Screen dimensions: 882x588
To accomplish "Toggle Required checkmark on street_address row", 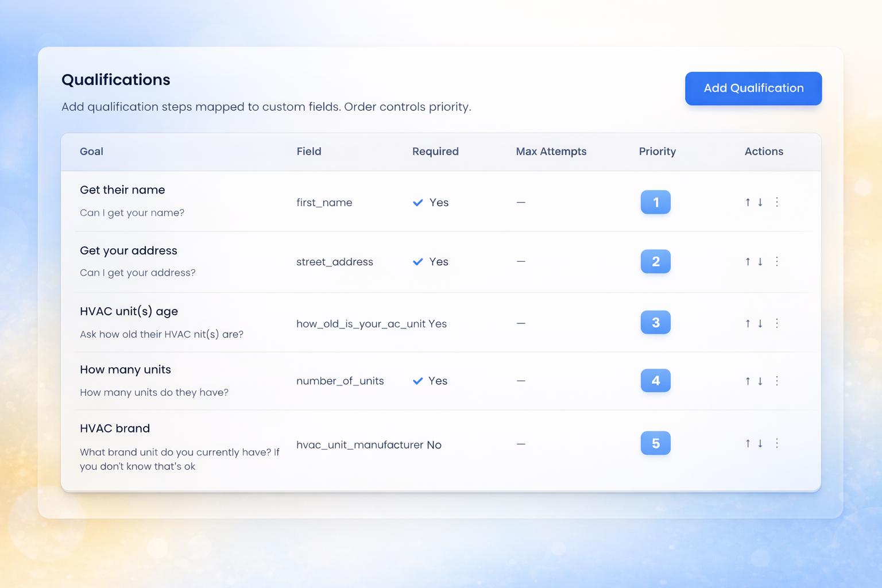I will coord(418,261).
